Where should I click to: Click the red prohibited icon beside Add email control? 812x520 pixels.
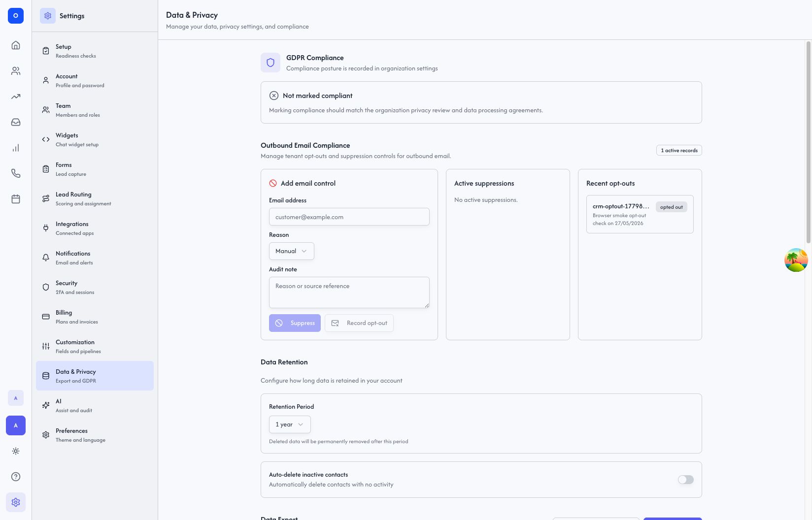pyautogui.click(x=273, y=183)
